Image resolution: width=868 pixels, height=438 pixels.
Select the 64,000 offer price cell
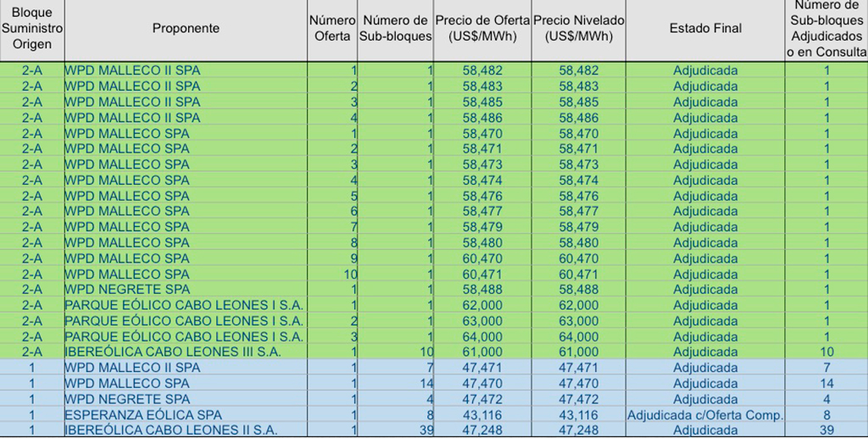(482, 336)
